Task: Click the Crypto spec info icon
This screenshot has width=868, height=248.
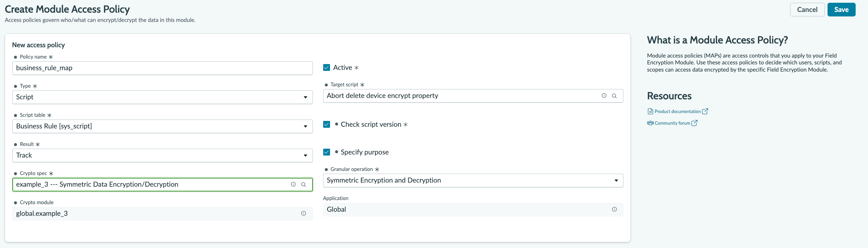Action: click(293, 184)
